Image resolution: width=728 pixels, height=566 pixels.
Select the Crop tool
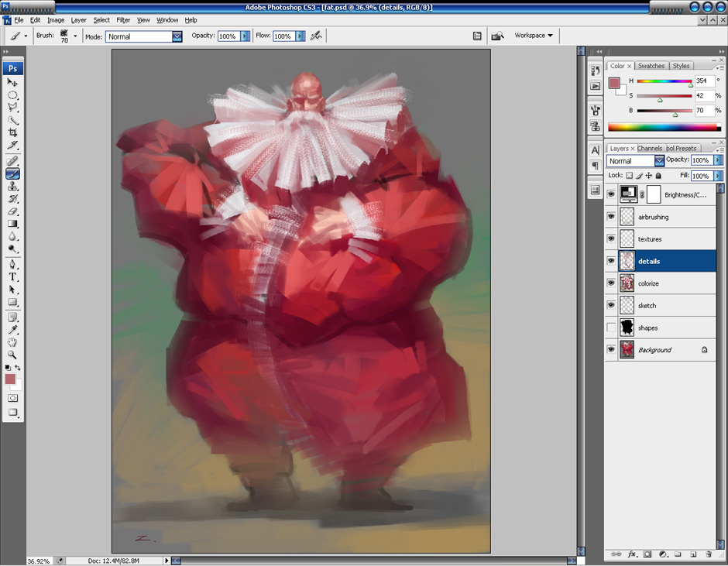coord(12,132)
